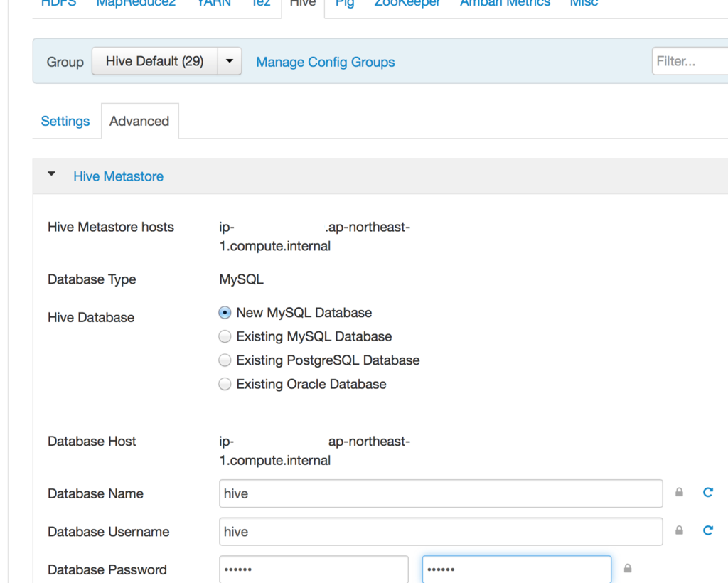The image size is (728, 583).
Task: Open the MapReduce2 service tab
Action: pyautogui.click(x=136, y=3)
